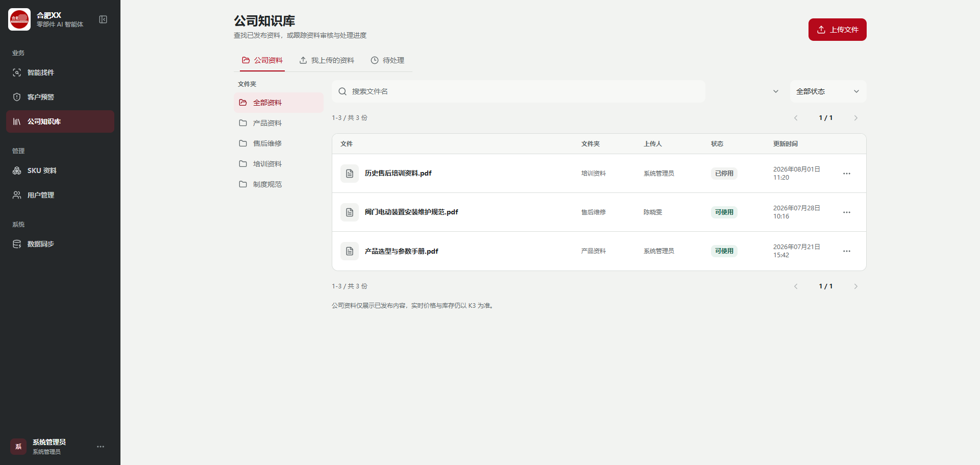Viewport: 980px width, 465px height.
Task: Switch to 我上传的资料 tab
Action: click(327, 60)
